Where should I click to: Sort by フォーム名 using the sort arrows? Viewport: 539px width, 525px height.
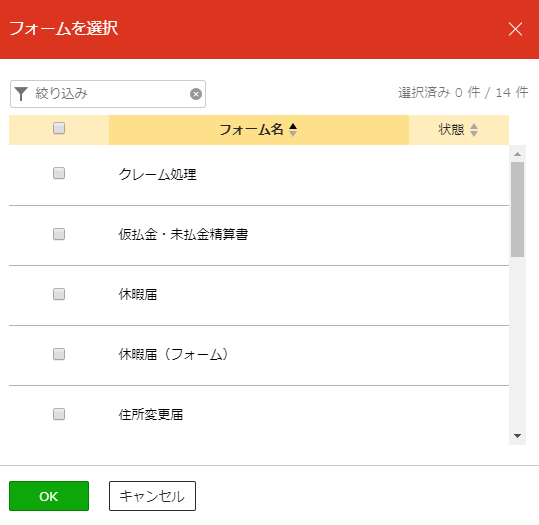coord(293,130)
